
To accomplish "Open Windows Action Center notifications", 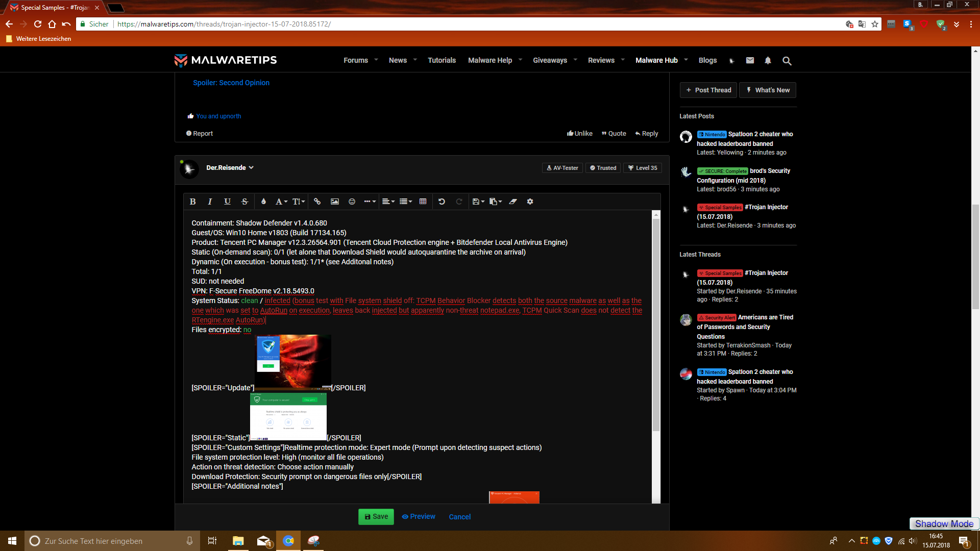I will (x=964, y=541).
